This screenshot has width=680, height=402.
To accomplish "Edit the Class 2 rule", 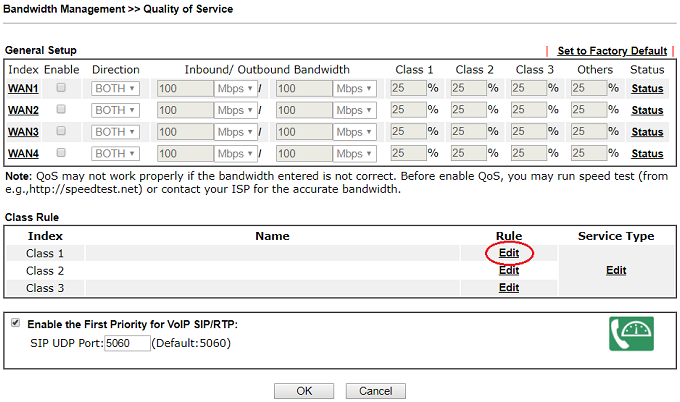I will tap(508, 270).
